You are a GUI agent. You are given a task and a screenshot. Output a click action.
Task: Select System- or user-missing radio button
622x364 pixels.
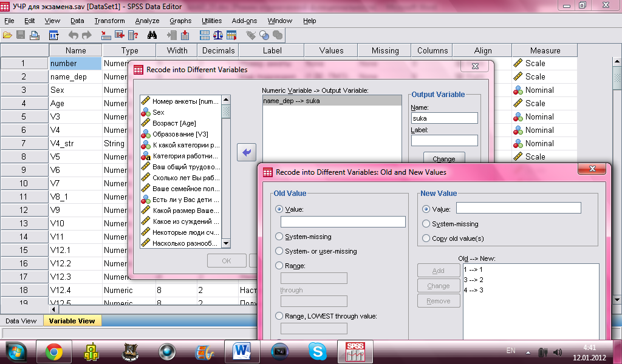[279, 251]
